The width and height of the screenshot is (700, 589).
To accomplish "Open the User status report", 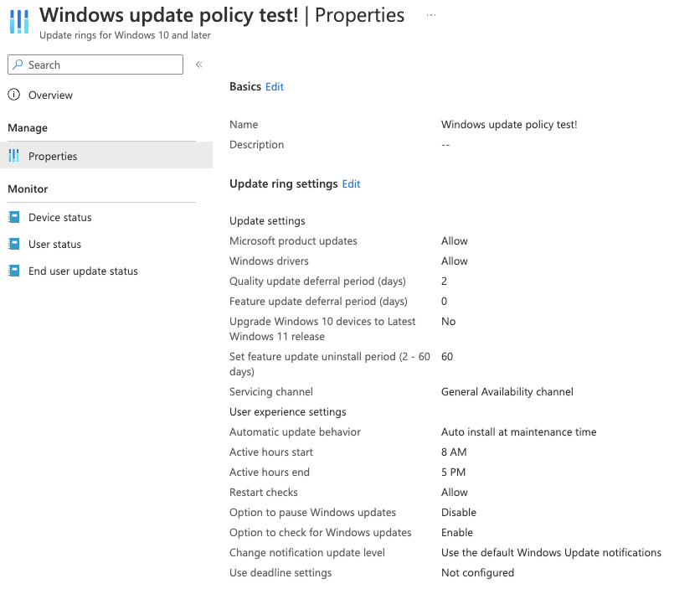I will [x=54, y=245].
